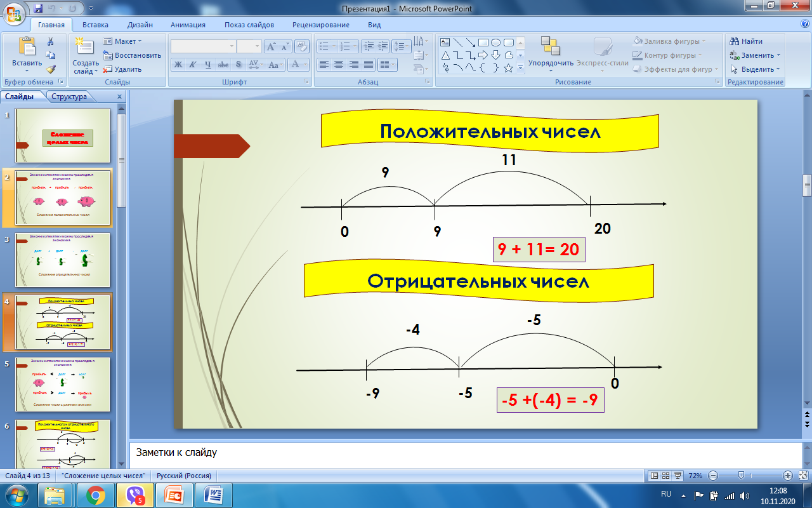The height and width of the screenshot is (508, 812).
Task: Toggle italic (К) formatting
Action: tap(192, 65)
